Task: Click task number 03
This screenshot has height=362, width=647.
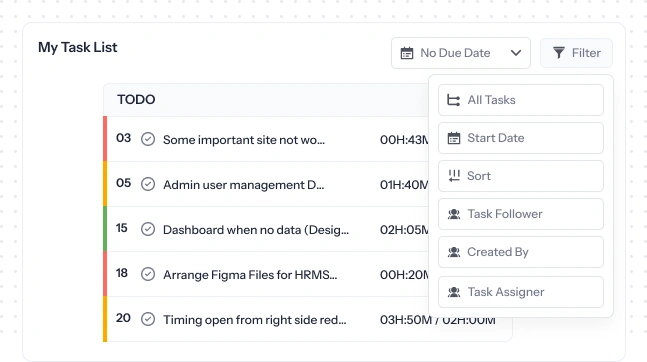Action: click(x=123, y=138)
